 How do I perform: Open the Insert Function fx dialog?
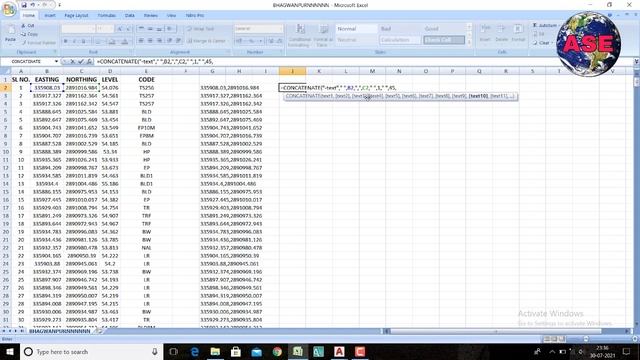click(x=89, y=62)
